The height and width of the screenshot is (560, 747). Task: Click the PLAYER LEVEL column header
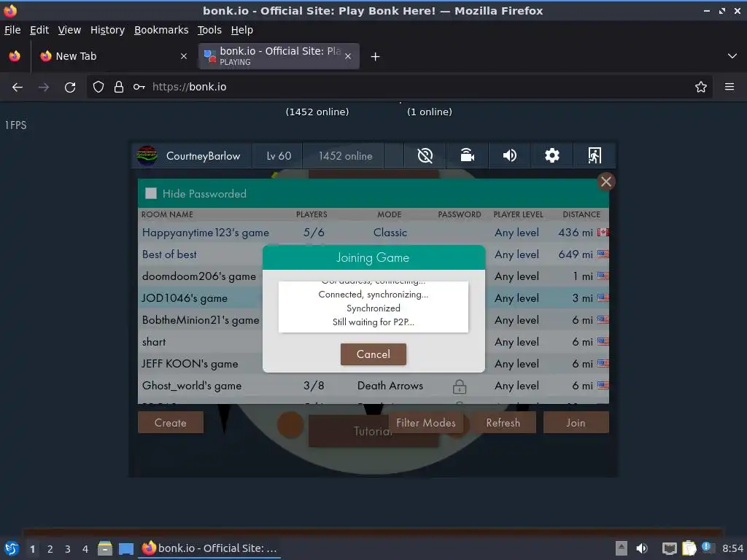tap(518, 214)
